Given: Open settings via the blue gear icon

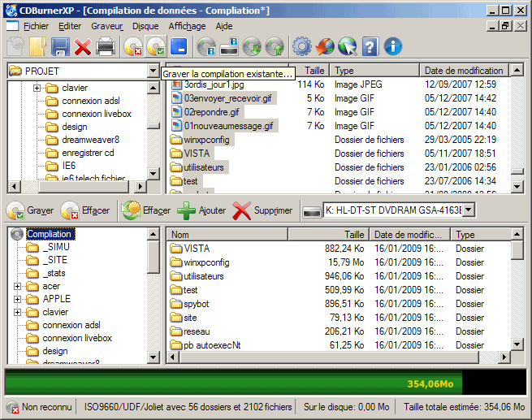Looking at the screenshot, I should coord(302,46).
